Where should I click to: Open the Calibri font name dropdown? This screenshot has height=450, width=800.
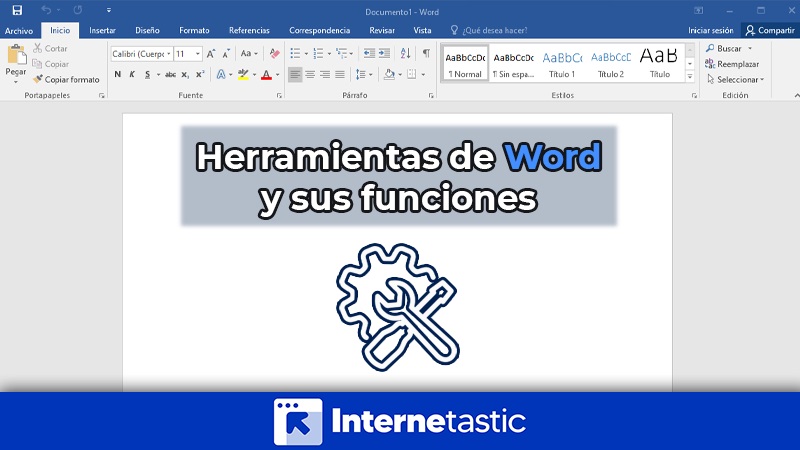pos(169,54)
